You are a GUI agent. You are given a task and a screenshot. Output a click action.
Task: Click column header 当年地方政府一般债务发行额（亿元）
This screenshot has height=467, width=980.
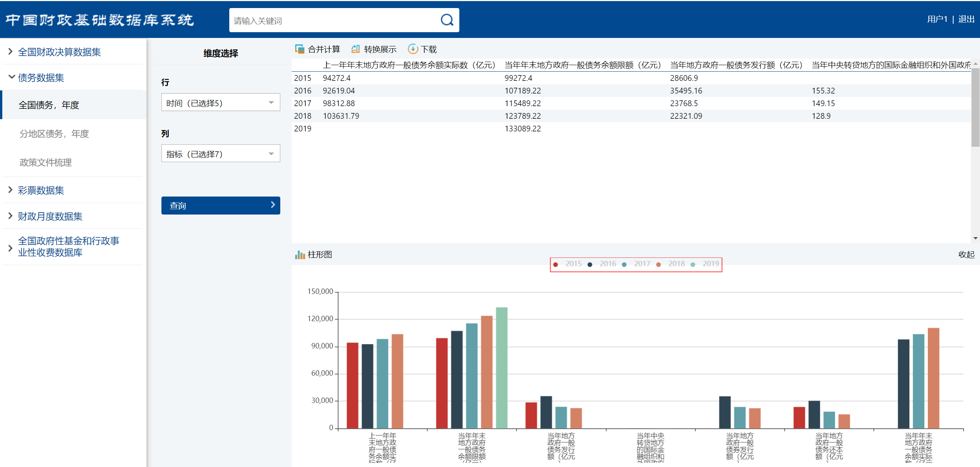tap(736, 65)
